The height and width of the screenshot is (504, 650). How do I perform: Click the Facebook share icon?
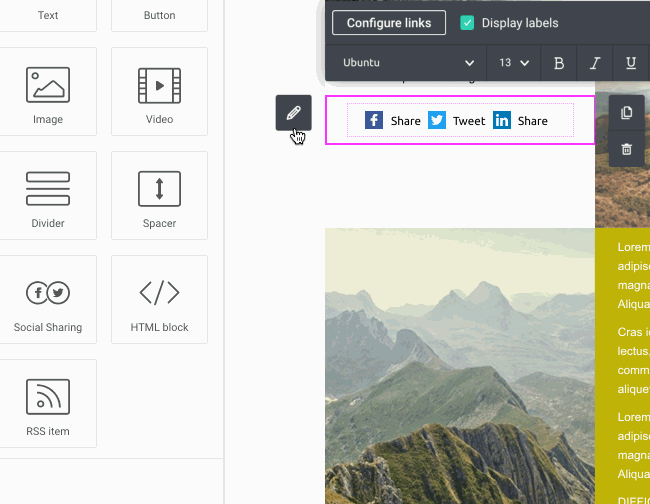(x=374, y=120)
